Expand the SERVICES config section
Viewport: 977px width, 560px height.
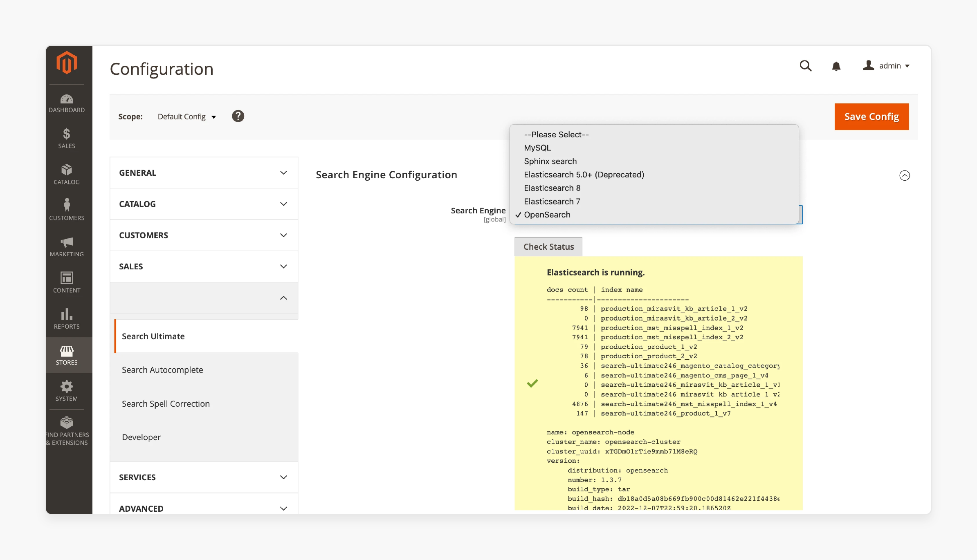point(204,477)
